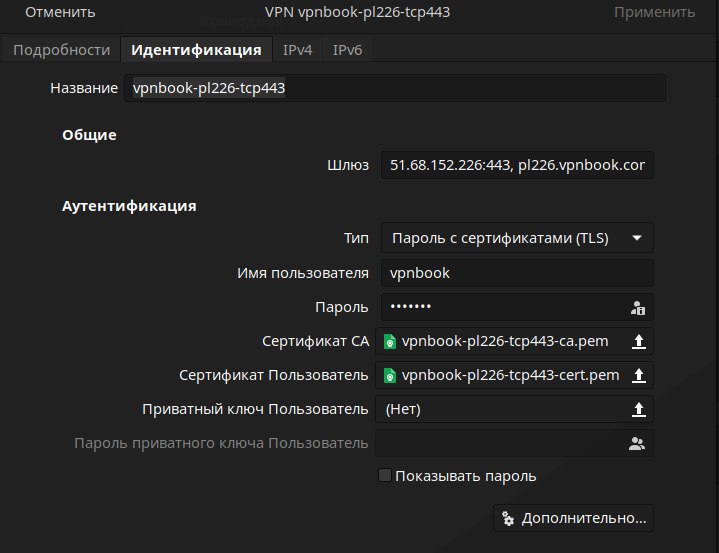Enable the Показывать пароль checkbox

tap(384, 475)
